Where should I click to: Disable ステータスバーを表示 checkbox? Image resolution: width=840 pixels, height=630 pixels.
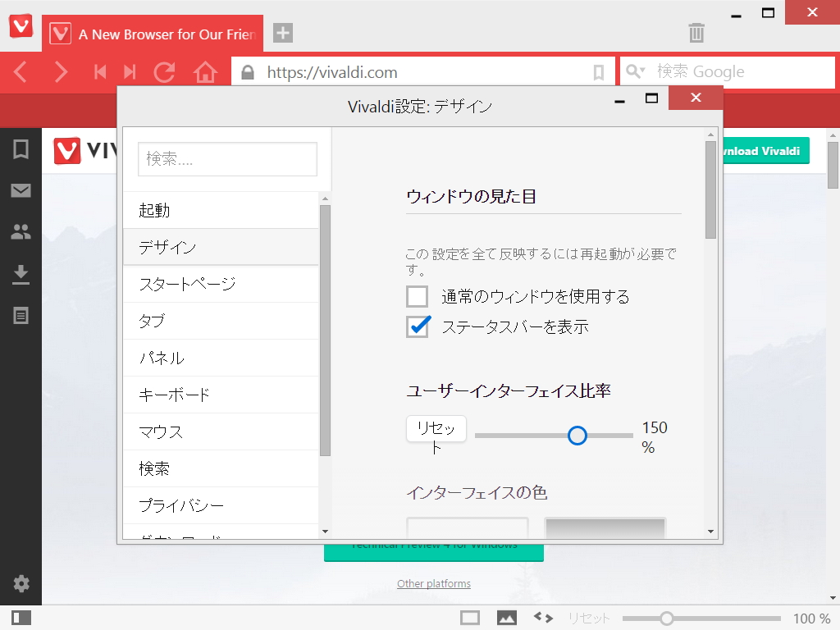[x=418, y=326]
